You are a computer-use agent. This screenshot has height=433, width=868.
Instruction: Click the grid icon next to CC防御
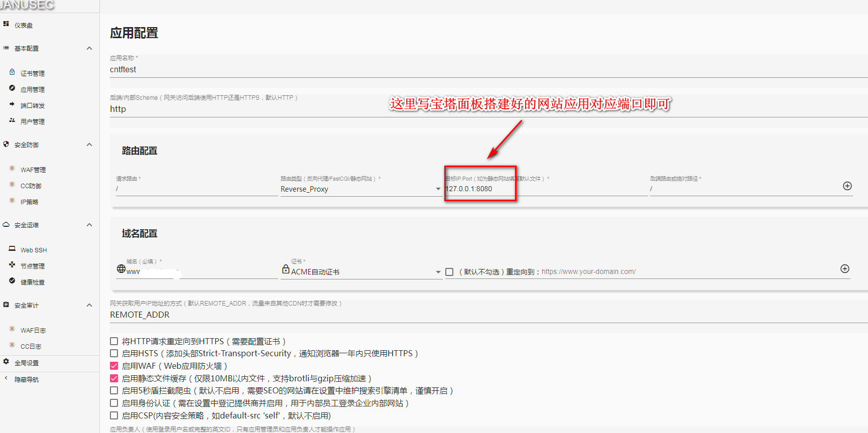[x=12, y=185]
